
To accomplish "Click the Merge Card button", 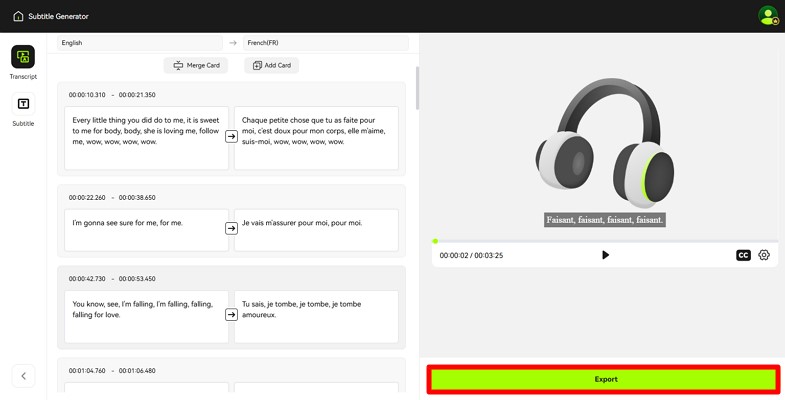I will [x=196, y=65].
